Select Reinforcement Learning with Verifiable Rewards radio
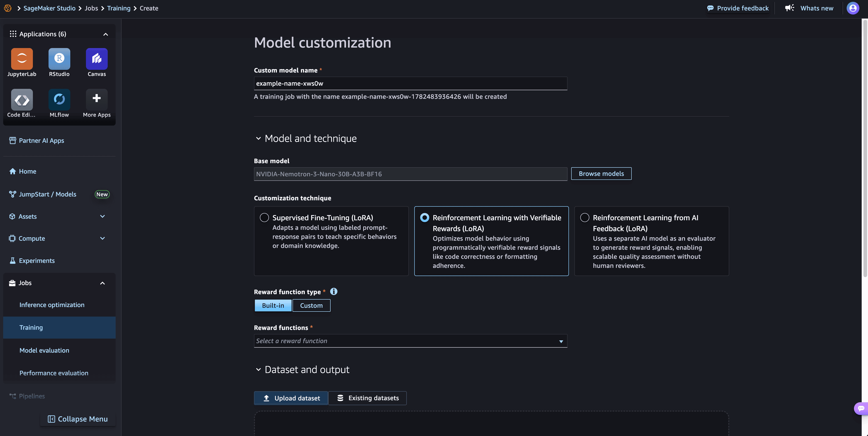The width and height of the screenshot is (868, 436). 424,218
